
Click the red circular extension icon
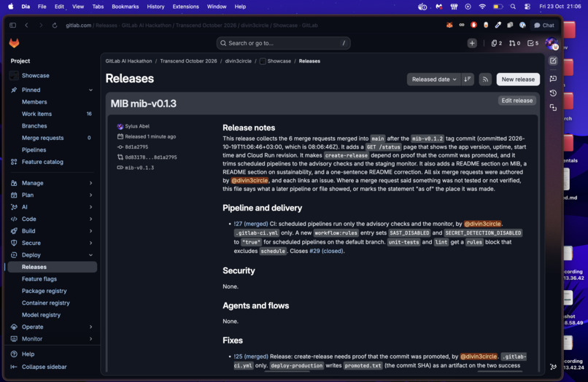tap(473, 25)
